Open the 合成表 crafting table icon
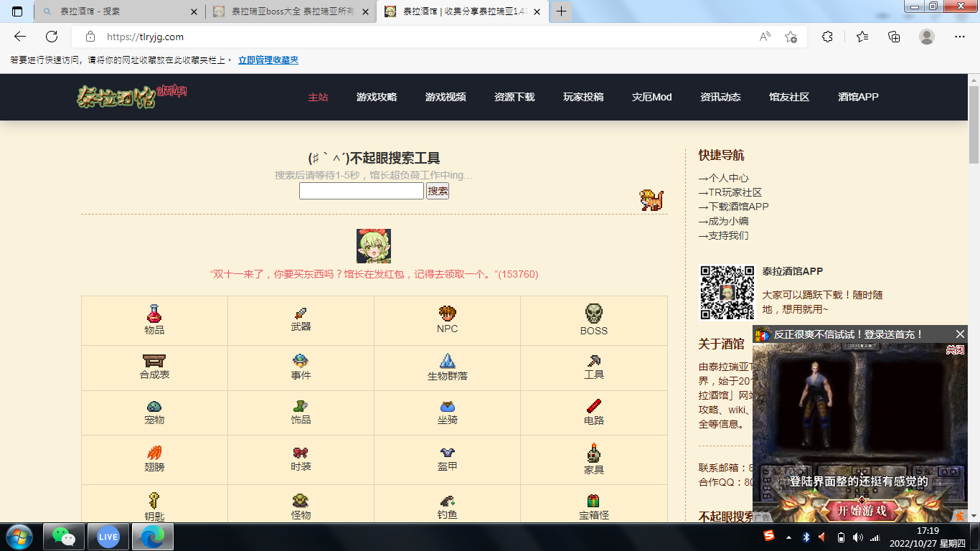Viewport: 980px width, 551px height. pos(154,360)
